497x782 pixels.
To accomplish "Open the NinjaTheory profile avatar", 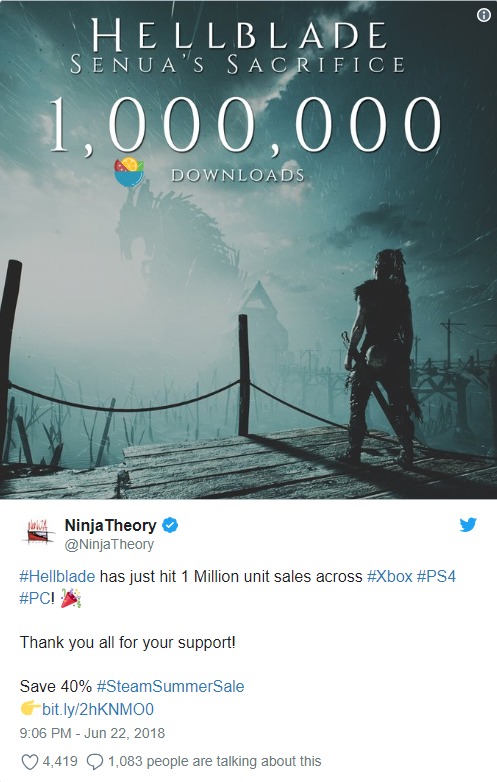I will click(38, 532).
